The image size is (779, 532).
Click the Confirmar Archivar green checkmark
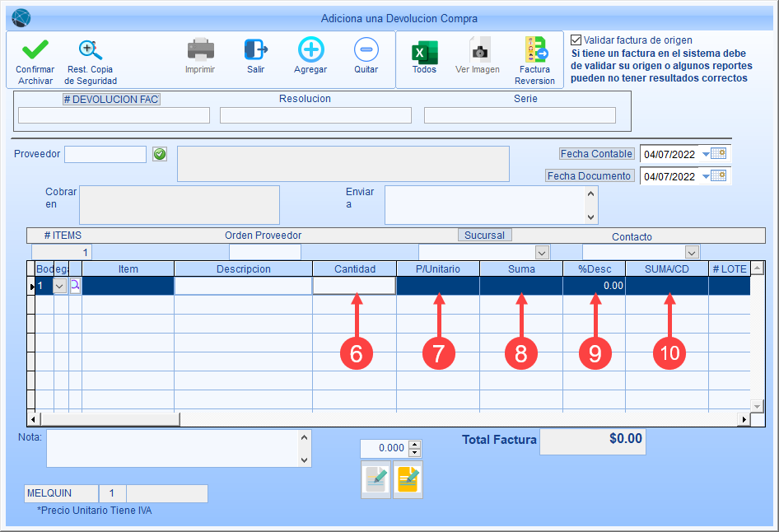click(x=35, y=49)
